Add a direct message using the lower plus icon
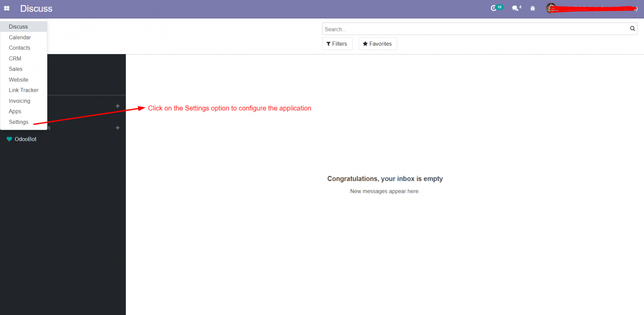The width and height of the screenshot is (644, 315). point(117,128)
